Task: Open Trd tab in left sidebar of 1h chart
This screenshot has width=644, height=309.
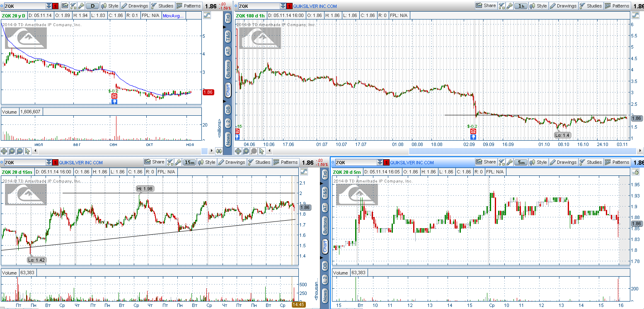Action: coord(228,19)
